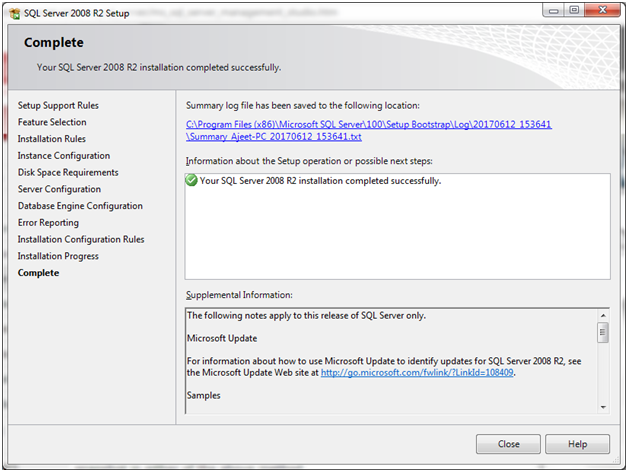Choose the Database Engine Configuration step

pyautogui.click(x=81, y=206)
